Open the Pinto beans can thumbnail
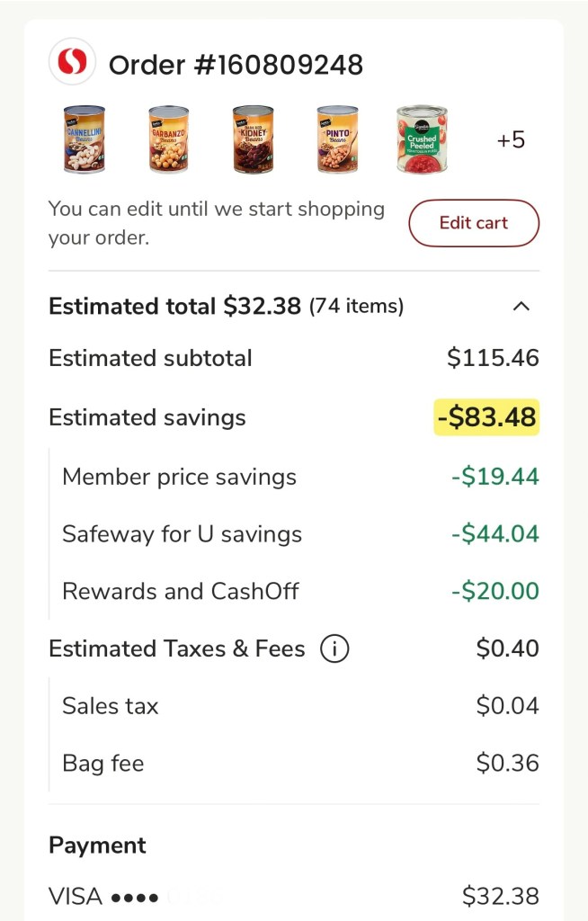Image resolution: width=588 pixels, height=921 pixels. click(337, 139)
